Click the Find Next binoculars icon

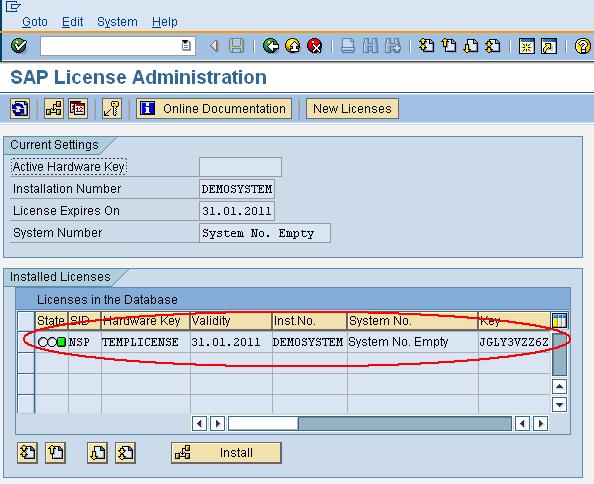pos(392,46)
